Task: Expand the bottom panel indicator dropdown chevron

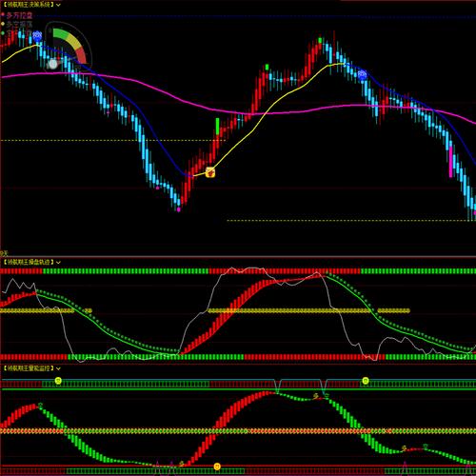Action: pyautogui.click(x=58, y=368)
